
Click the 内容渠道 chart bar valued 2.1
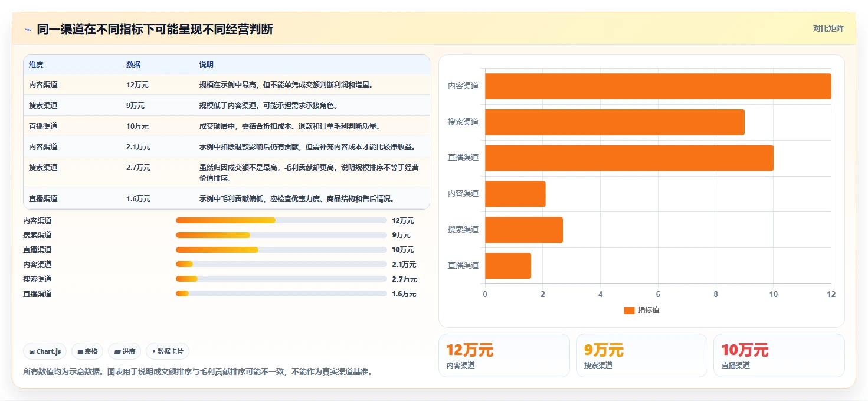click(515, 194)
